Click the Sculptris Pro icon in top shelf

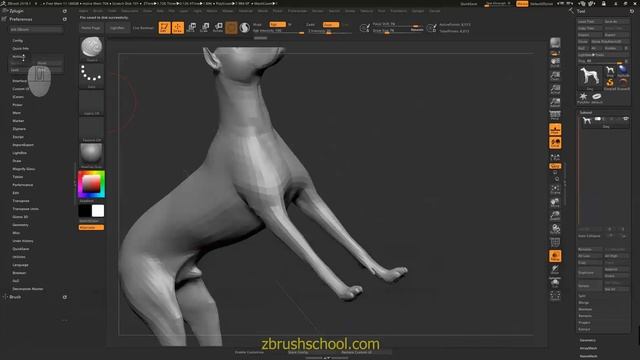tap(244, 28)
